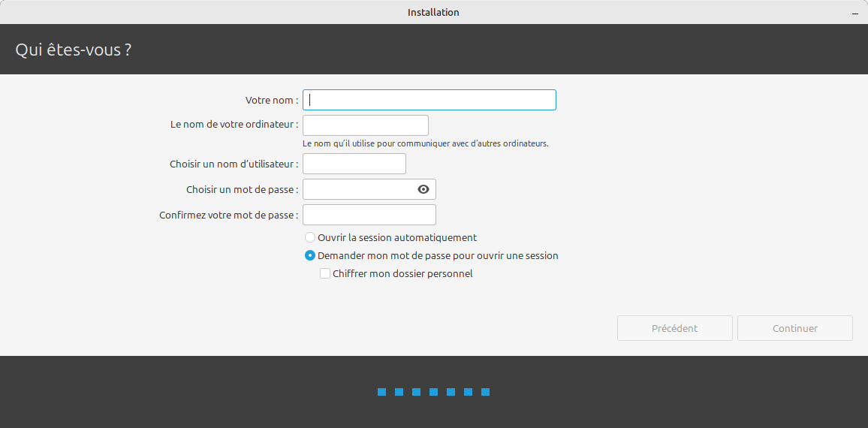Click the 'Votre nom :' label
This screenshot has height=428, width=868.
272,100
